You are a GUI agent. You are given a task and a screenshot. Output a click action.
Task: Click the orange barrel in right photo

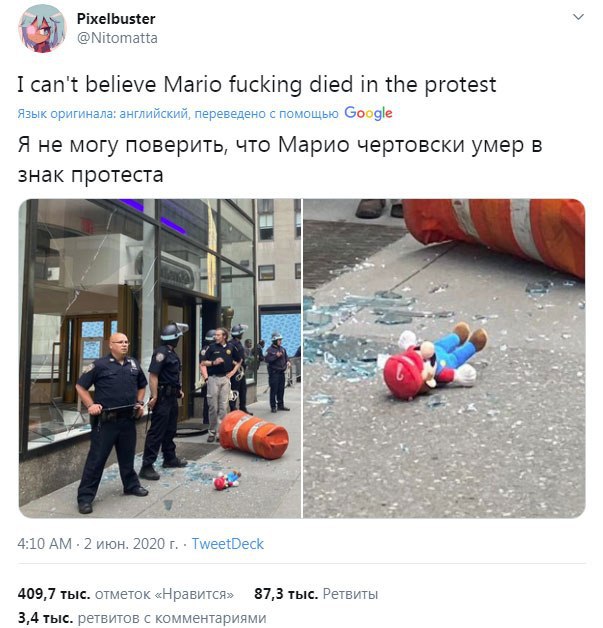click(496, 233)
